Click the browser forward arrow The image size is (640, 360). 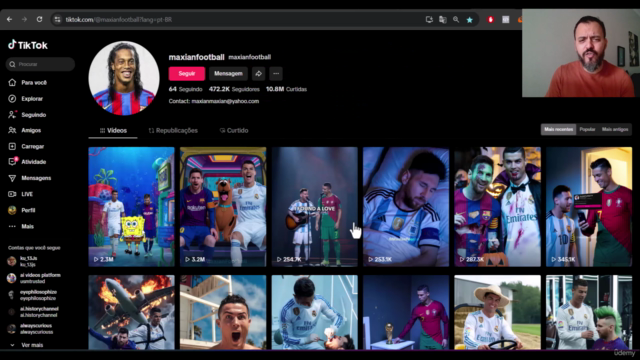(x=24, y=19)
